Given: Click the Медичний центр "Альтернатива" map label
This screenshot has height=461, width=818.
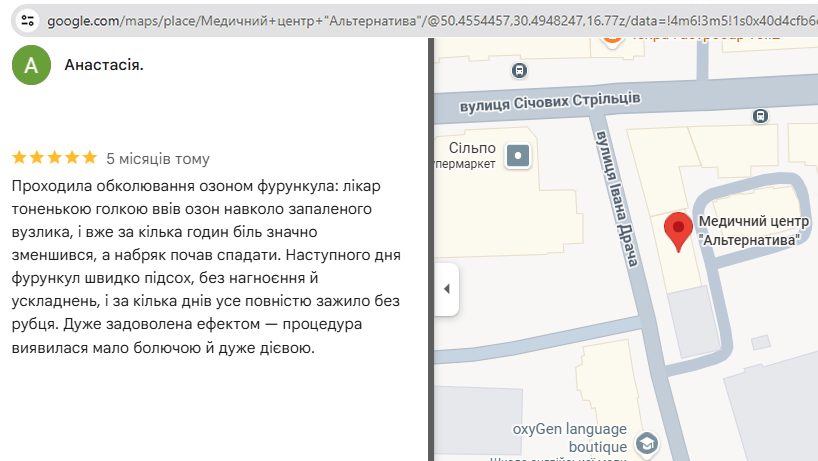Looking at the screenshot, I should point(750,232).
